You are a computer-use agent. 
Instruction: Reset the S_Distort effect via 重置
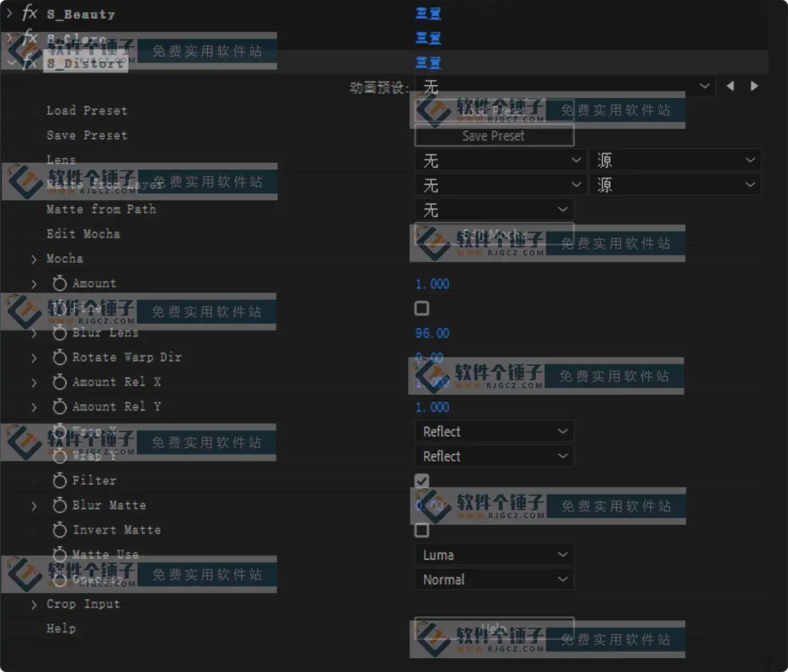(428, 62)
